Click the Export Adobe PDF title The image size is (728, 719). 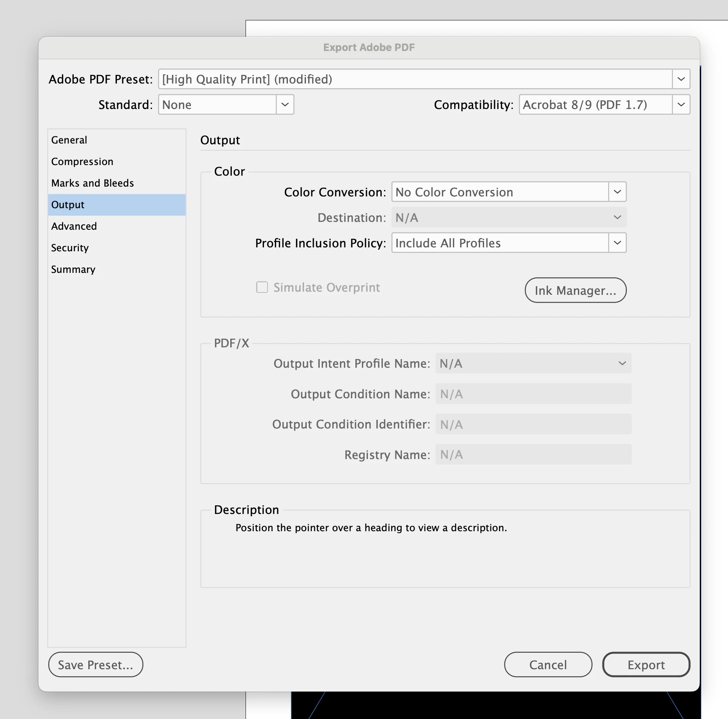(x=369, y=47)
